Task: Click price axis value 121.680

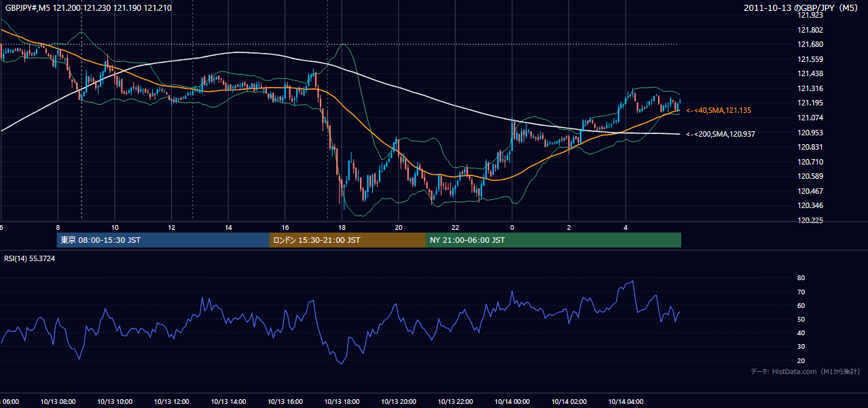Action: tap(810, 45)
